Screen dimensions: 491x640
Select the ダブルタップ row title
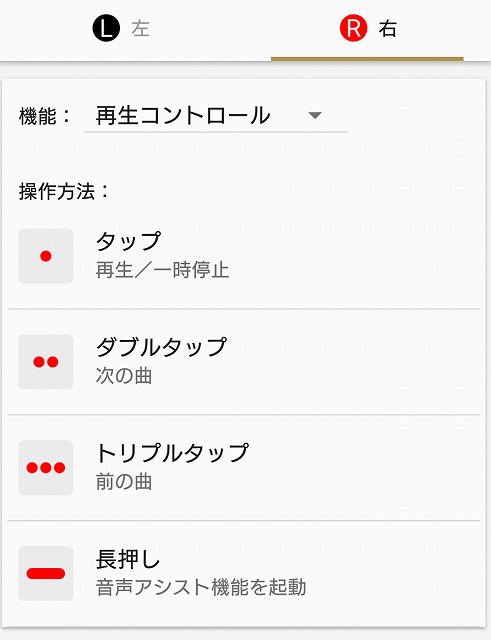pyautogui.click(x=161, y=347)
